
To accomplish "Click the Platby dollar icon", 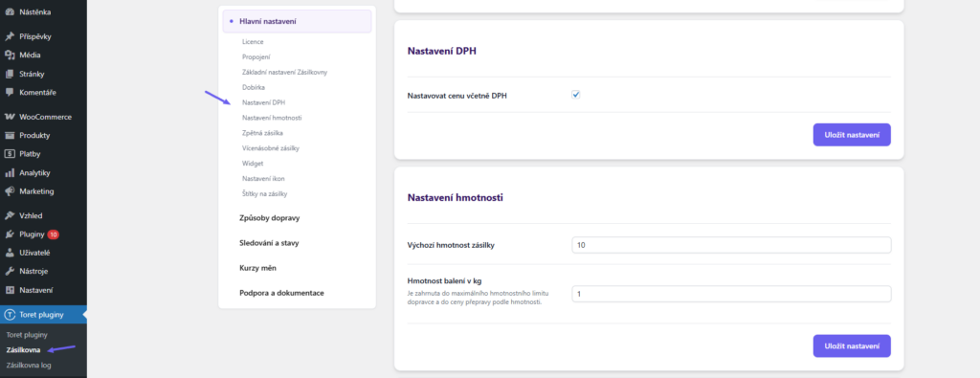I will pos(10,154).
